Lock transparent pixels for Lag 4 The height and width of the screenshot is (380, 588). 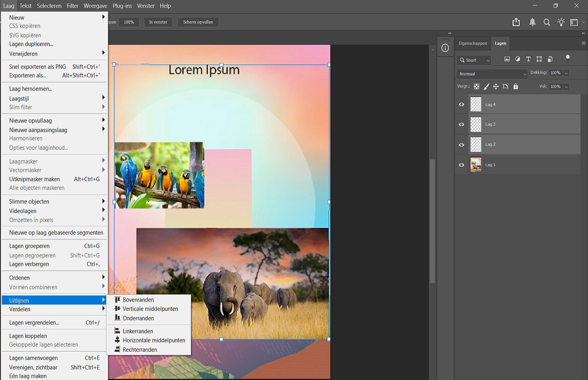tap(477, 86)
